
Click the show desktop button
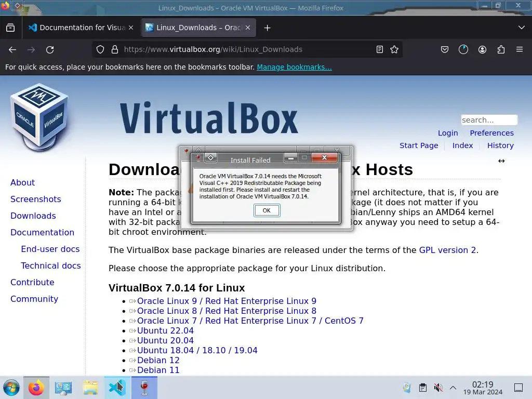pos(518,388)
